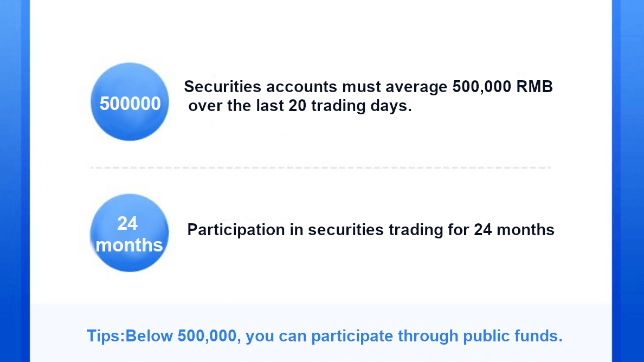
Task: Click the blue 500000 circle badge
Action: (130, 102)
